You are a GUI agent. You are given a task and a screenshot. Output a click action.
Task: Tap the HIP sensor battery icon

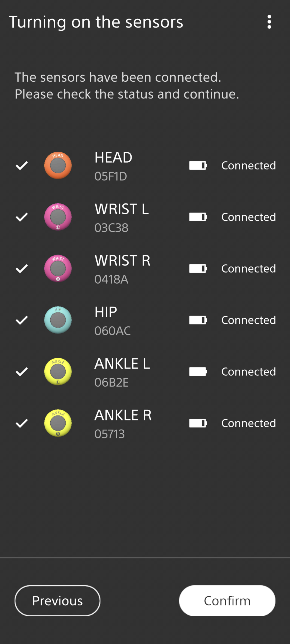(198, 320)
